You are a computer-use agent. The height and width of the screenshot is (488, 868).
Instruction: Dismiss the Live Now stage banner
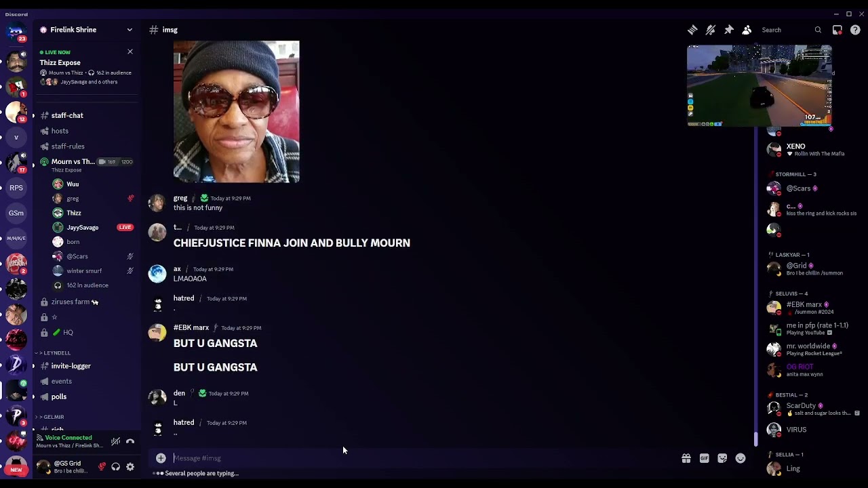pos(130,52)
